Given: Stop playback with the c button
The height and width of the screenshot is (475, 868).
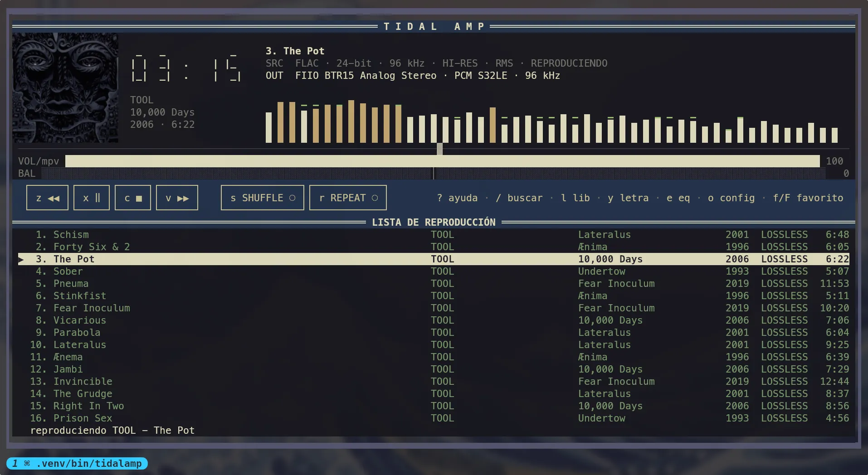Looking at the screenshot, I should click(x=133, y=198).
